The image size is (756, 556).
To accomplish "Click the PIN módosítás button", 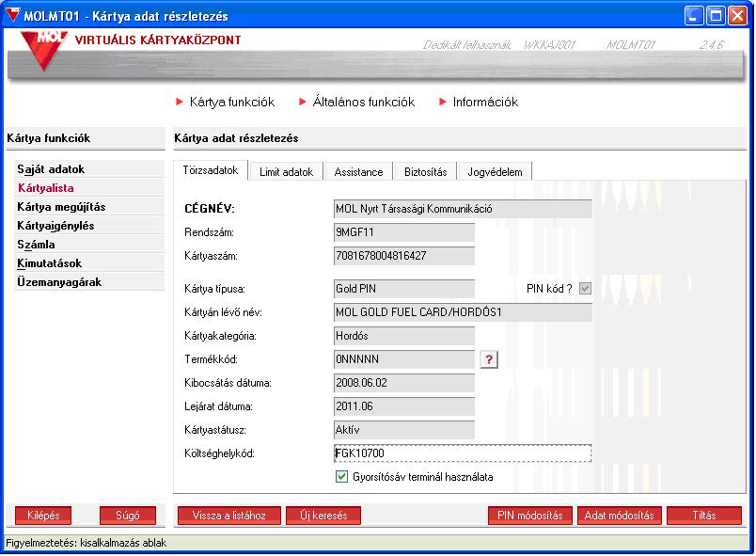I will tap(530, 516).
